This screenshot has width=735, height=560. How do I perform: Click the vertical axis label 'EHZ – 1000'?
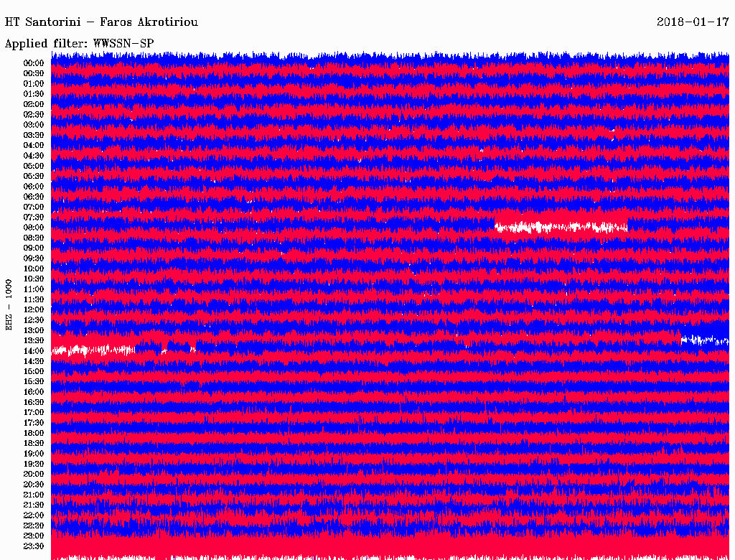[x=9, y=305]
